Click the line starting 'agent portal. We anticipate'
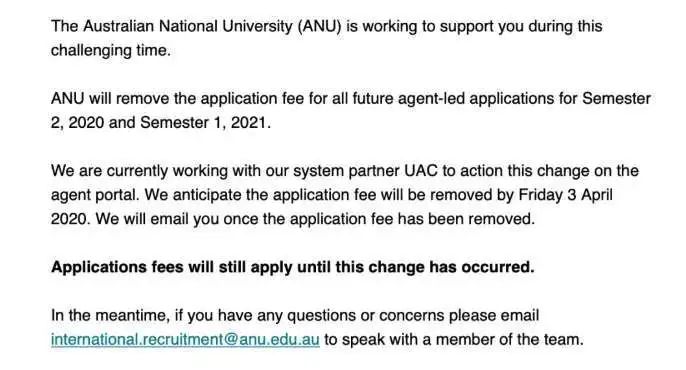This screenshot has width=686, height=370. point(332,195)
